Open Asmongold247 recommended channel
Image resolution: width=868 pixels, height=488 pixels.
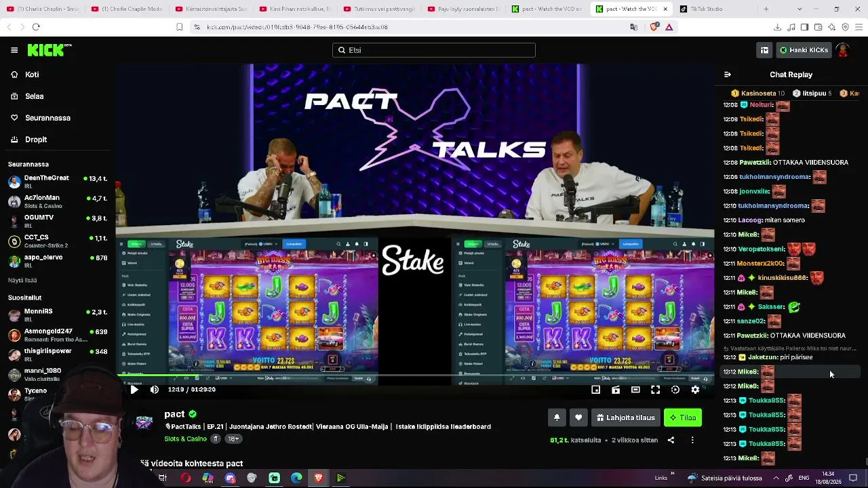pyautogui.click(x=58, y=335)
